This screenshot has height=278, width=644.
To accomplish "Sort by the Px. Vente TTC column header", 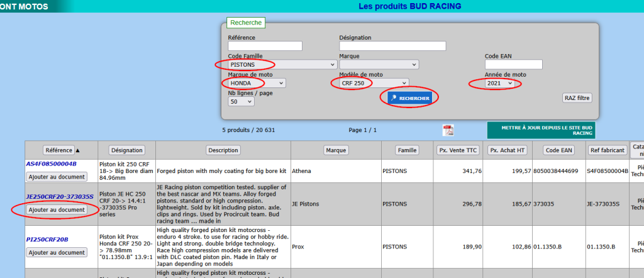I will tap(458, 150).
